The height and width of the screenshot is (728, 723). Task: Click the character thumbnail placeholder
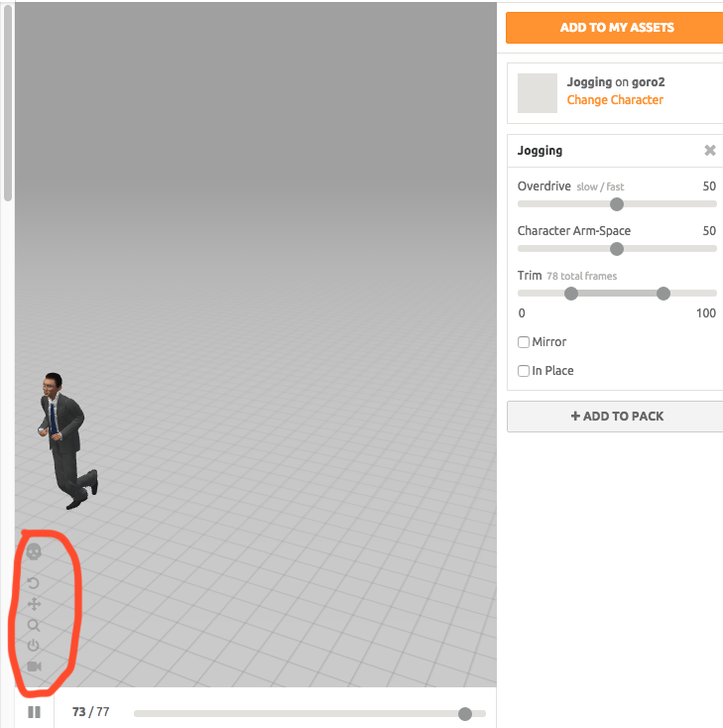pyautogui.click(x=538, y=93)
